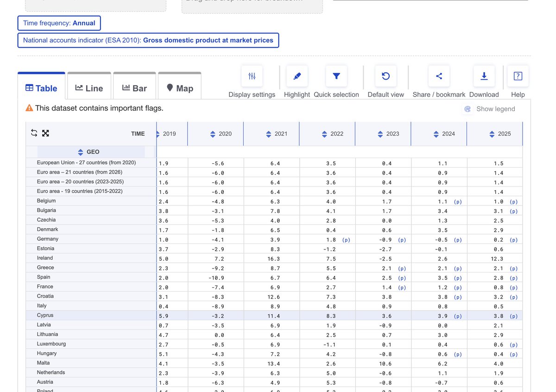Select Spain's 2020 value -10.9
Image resolution: width=556 pixels, height=392 pixels.
coord(216,278)
